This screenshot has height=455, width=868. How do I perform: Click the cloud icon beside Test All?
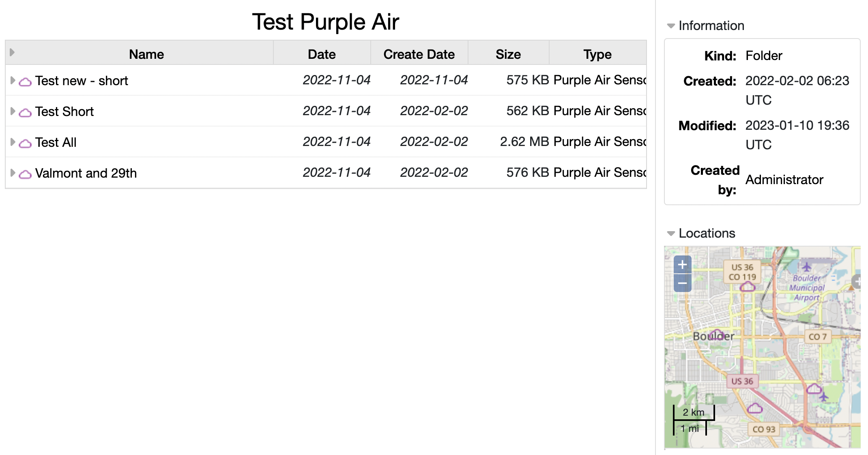tap(25, 143)
